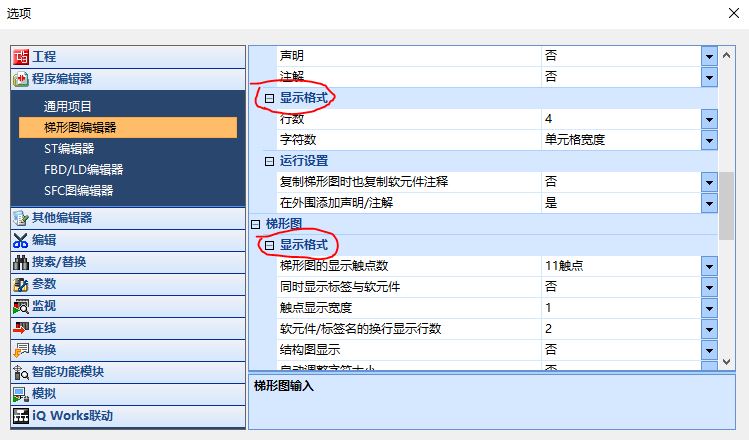Click the 在线 icon
This screenshot has width=749, height=440.
21,328
